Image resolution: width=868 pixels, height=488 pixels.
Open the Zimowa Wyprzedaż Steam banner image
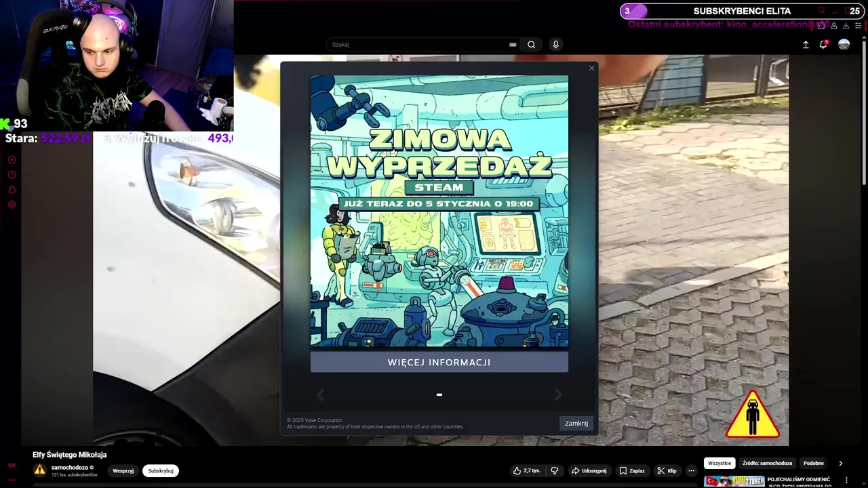tap(439, 211)
